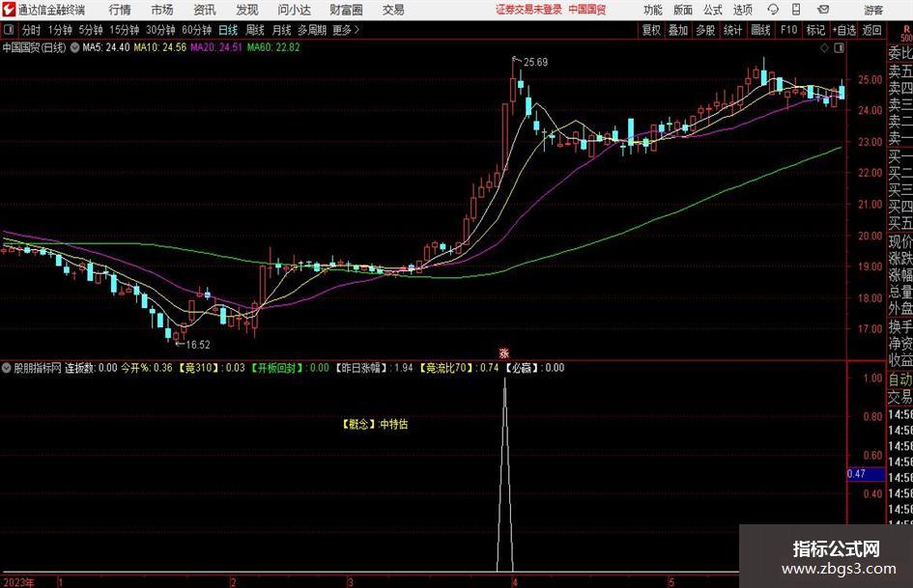The height and width of the screenshot is (588, 913).
Task: Switch to 5分钟 period
Action: click(x=91, y=30)
